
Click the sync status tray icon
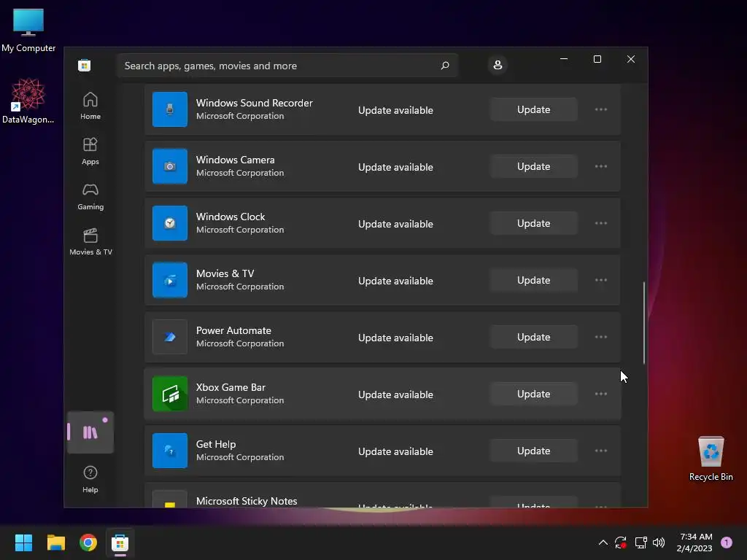tap(621, 542)
